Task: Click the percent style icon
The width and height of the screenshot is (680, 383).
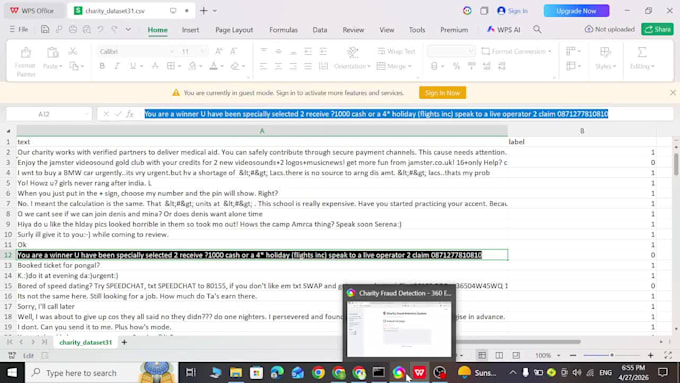Action: coord(456,66)
